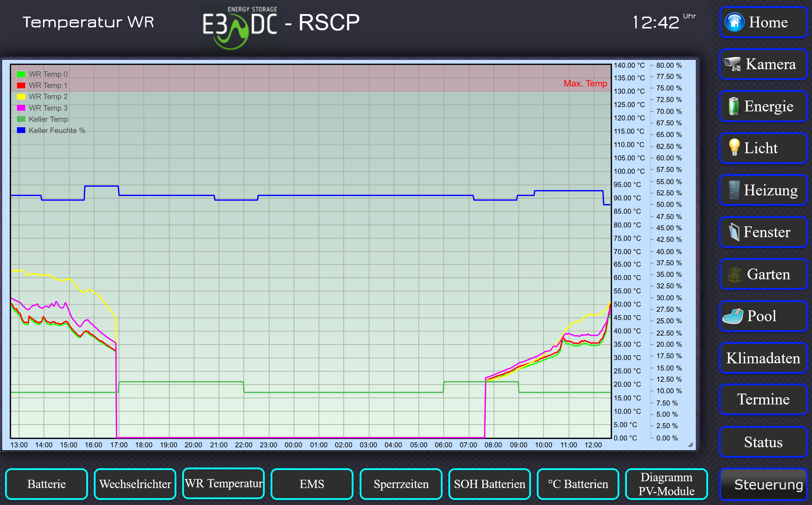Click the Pool swimming pool icon
This screenshot has height=505, width=812.
coord(733,316)
